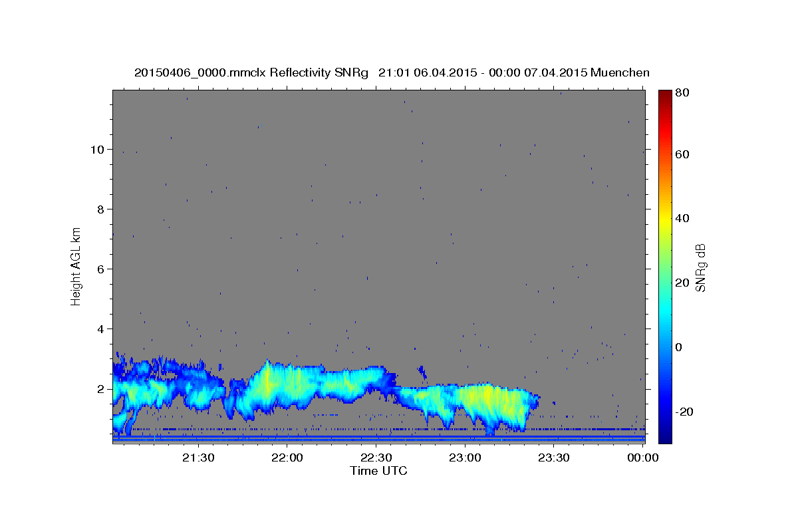Click the 'SNRg dB' colorbar label
Screen dimensions: 798x532
tap(700, 267)
